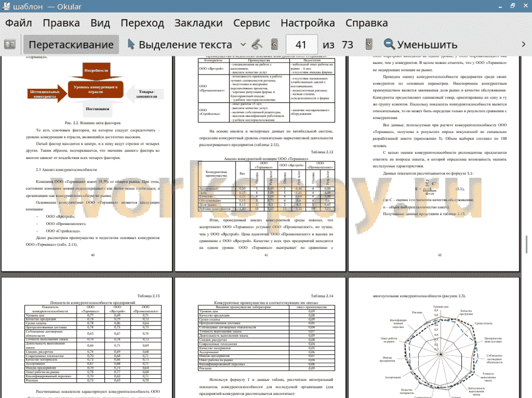
Task: Click the 'Поставщики' label in the diagram
Action: coord(97,109)
